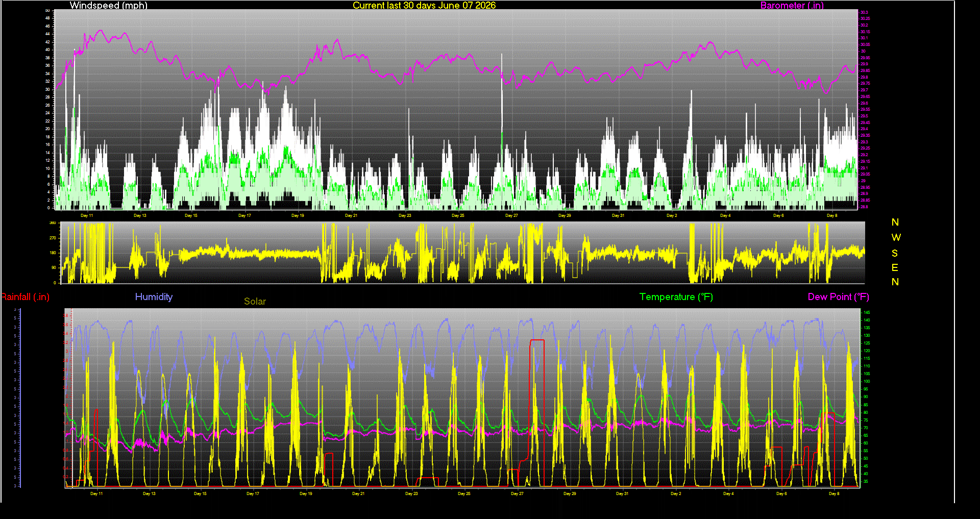Click the "29.5" barometer axis value
This screenshot has height=519, width=980.
[x=864, y=116]
